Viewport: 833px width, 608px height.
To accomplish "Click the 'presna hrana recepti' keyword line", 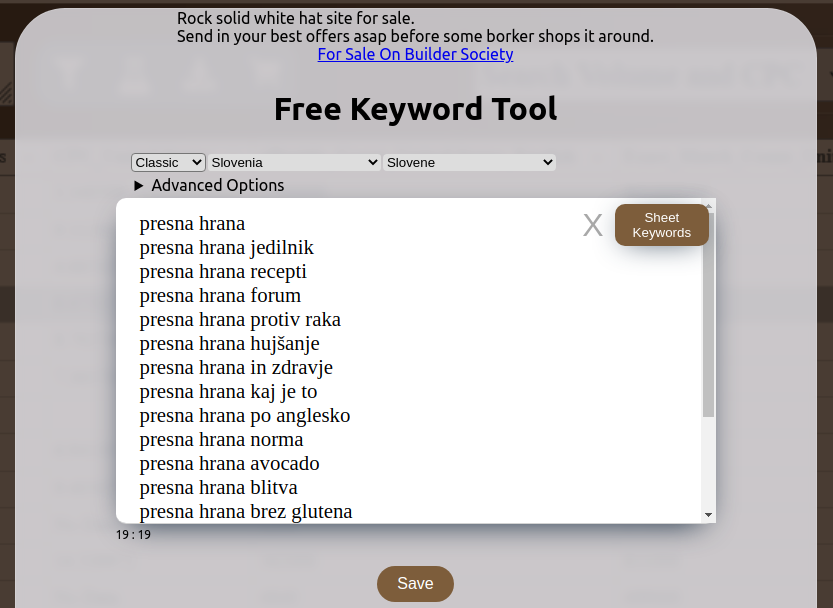I will [x=223, y=272].
